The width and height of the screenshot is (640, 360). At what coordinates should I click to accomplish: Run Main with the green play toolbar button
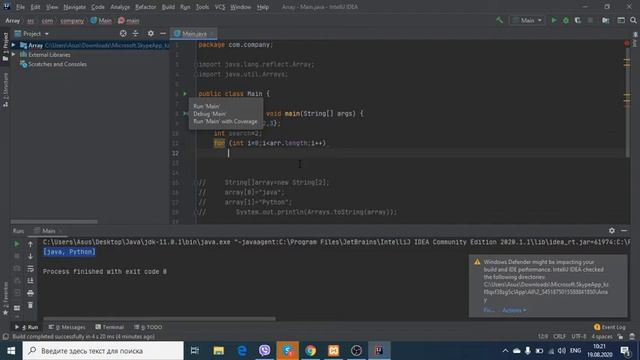pyautogui.click(x=554, y=20)
